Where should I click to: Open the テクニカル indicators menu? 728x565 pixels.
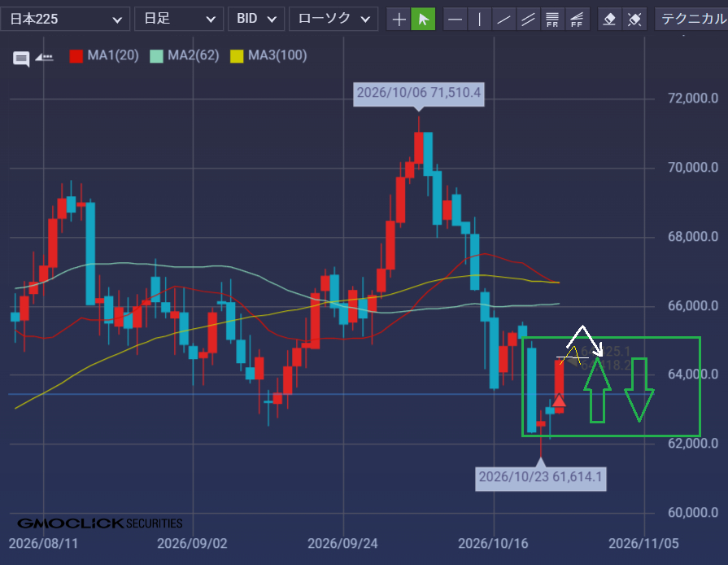(x=691, y=19)
